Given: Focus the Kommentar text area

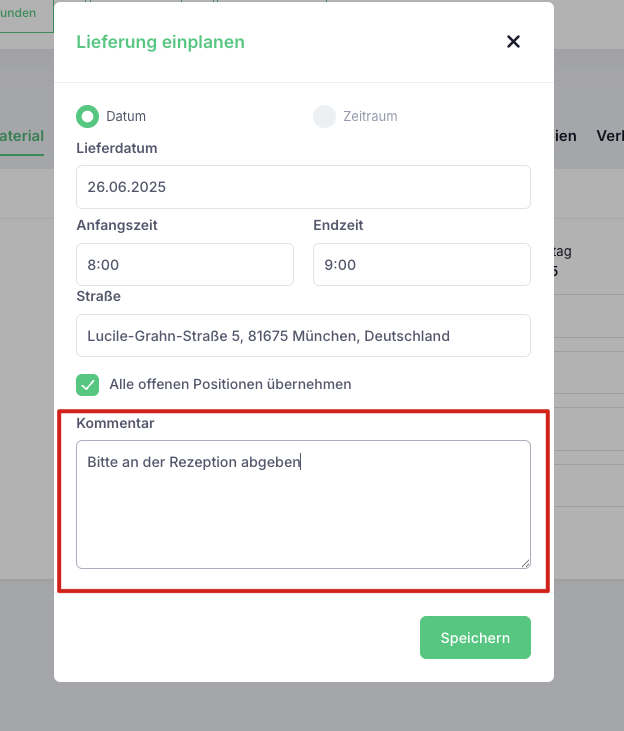Looking at the screenshot, I should [x=303, y=504].
